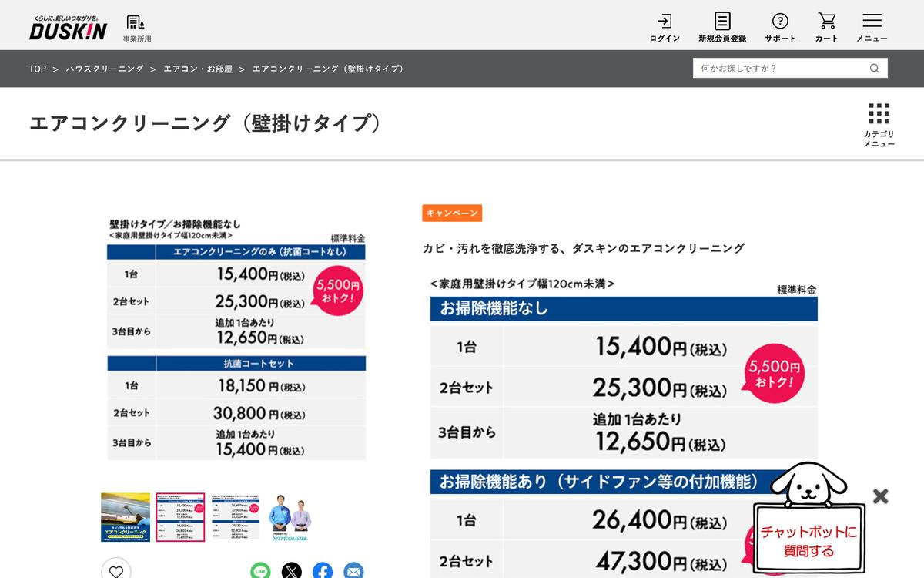Click the main price table image
The image size is (924, 578).
(x=236, y=339)
